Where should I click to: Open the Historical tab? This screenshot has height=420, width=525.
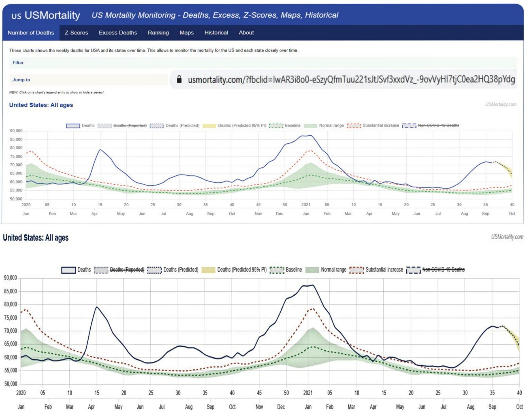click(216, 33)
